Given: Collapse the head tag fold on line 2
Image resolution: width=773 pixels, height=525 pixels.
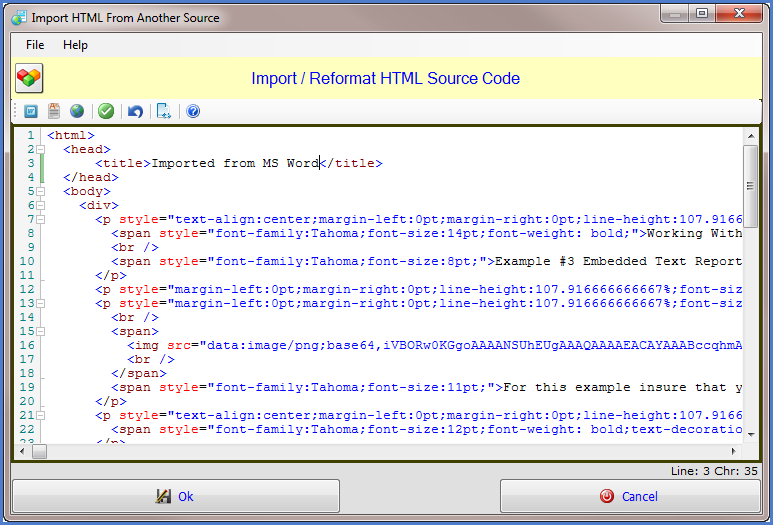Looking at the screenshot, I should coord(41,149).
